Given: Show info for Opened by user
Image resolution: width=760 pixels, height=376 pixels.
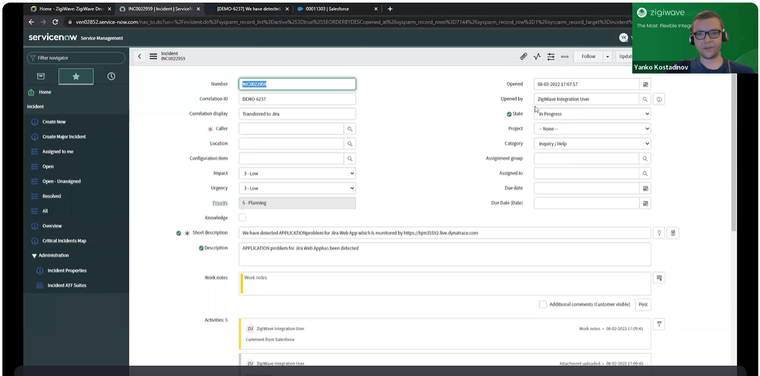Looking at the screenshot, I should pyautogui.click(x=659, y=99).
